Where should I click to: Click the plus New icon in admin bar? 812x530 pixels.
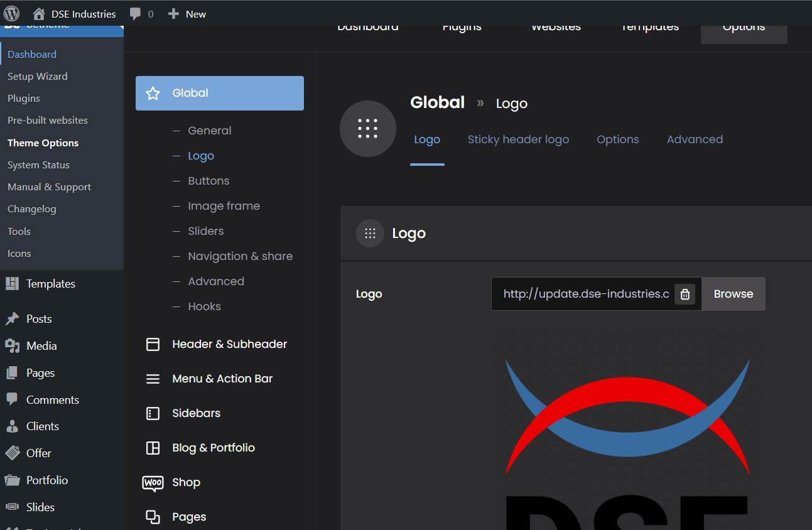tap(173, 14)
